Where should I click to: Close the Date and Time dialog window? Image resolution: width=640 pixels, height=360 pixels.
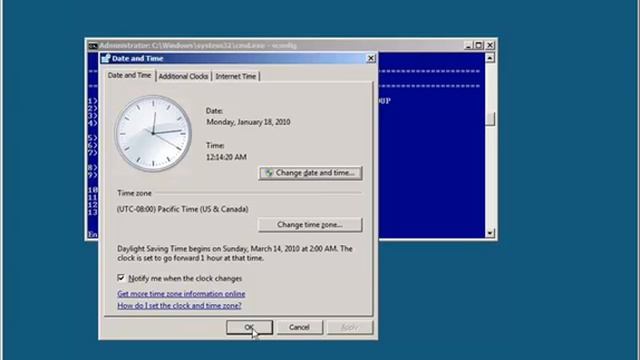[371, 58]
